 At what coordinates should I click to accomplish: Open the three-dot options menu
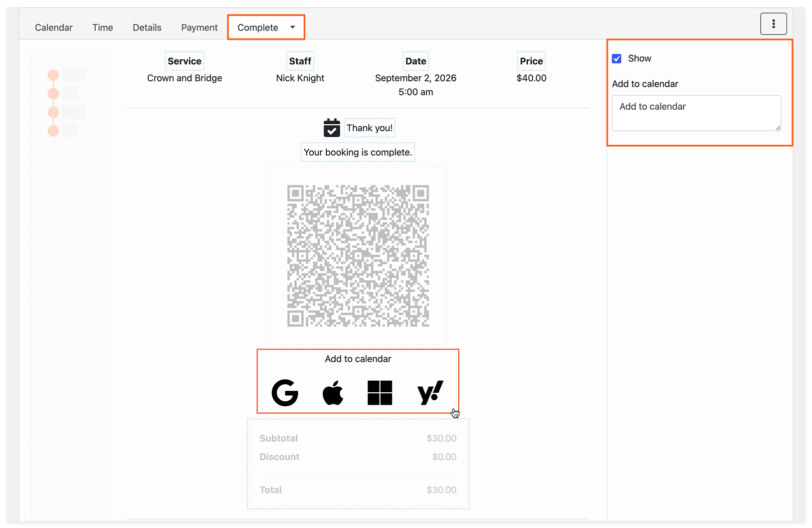[773, 24]
